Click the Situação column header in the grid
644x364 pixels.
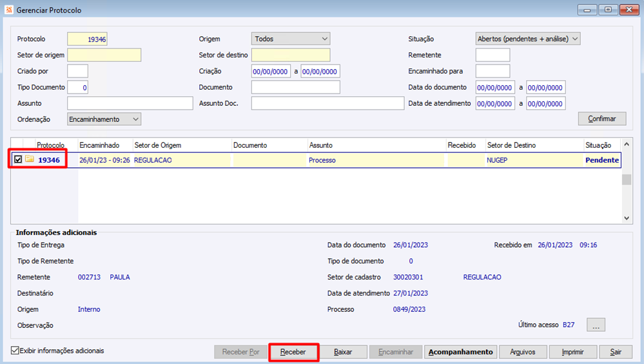coord(598,145)
